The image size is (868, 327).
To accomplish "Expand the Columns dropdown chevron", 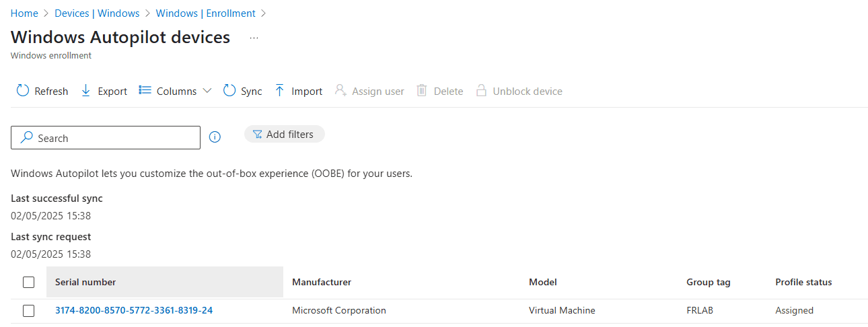I will click(x=207, y=91).
